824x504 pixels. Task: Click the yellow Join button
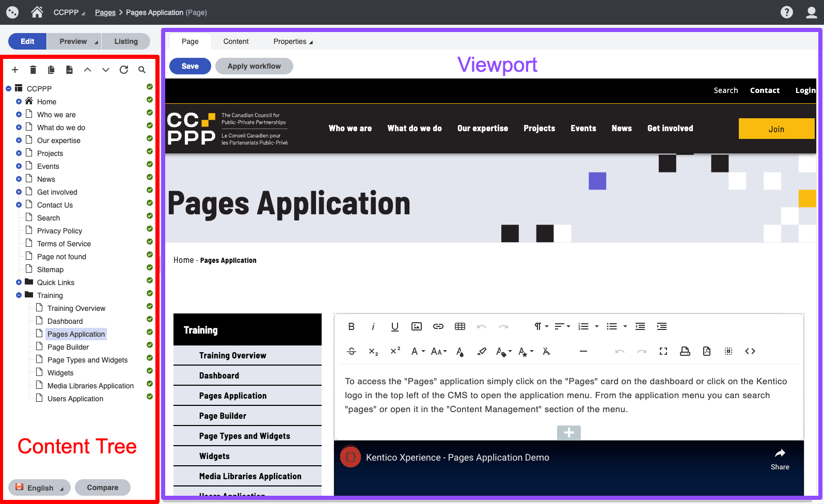click(x=777, y=129)
